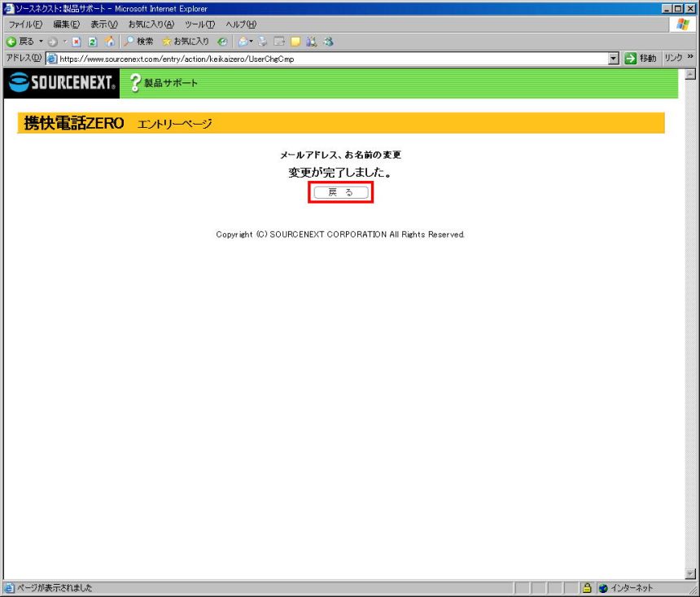Viewport: 700px width, 597px height.
Task: Click the ページが表示されました status text
Action: [x=55, y=588]
